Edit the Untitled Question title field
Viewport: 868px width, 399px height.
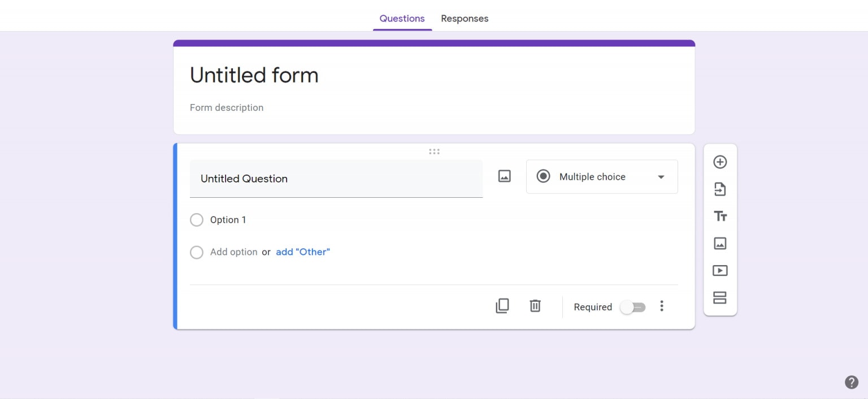point(336,179)
